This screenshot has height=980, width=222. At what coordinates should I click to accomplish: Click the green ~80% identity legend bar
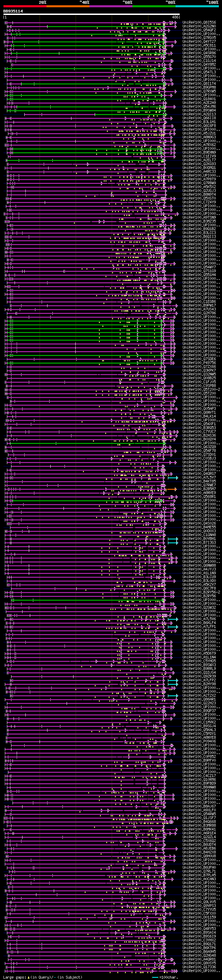(x=154, y=6)
